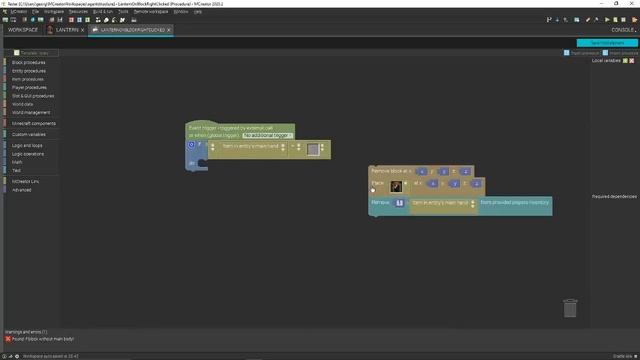Open Item procedures category
640x360 pixels.
[27, 79]
